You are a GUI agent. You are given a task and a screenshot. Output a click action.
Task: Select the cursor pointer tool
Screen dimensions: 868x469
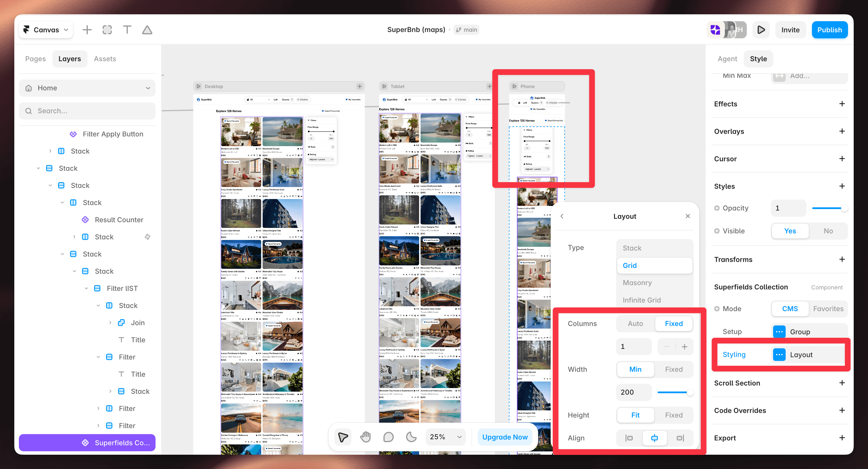pyautogui.click(x=343, y=437)
